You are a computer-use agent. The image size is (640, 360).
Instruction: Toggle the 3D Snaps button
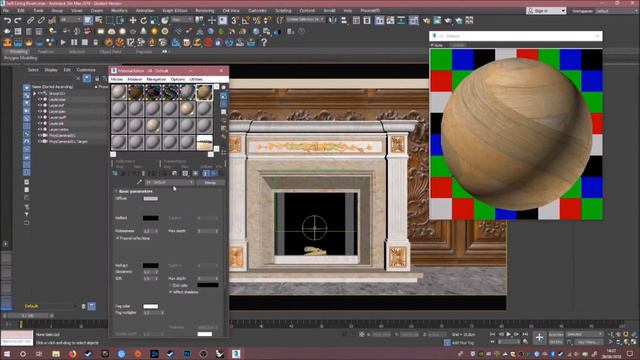click(235, 20)
